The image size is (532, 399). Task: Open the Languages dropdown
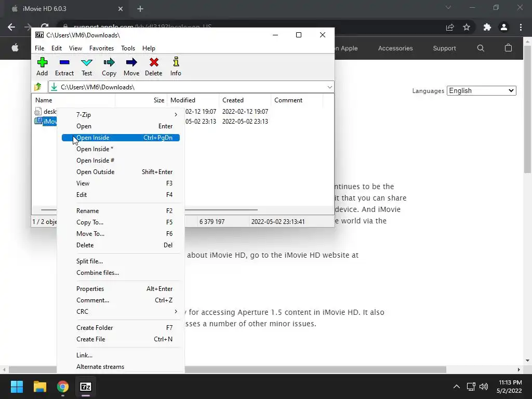482,90
